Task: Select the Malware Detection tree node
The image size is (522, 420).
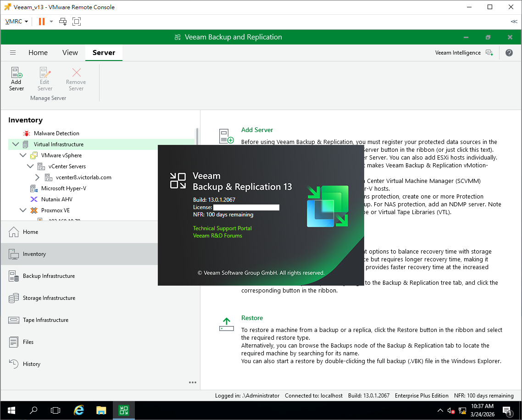Action: pos(56,133)
